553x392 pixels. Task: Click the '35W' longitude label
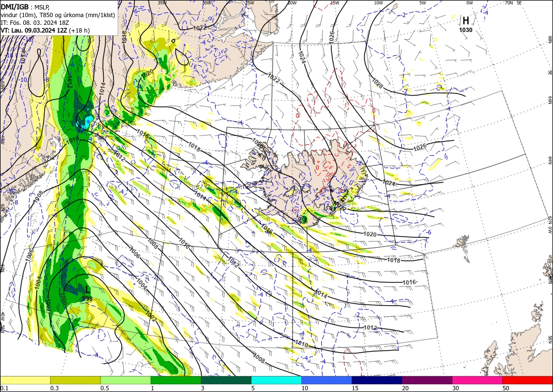162,3
